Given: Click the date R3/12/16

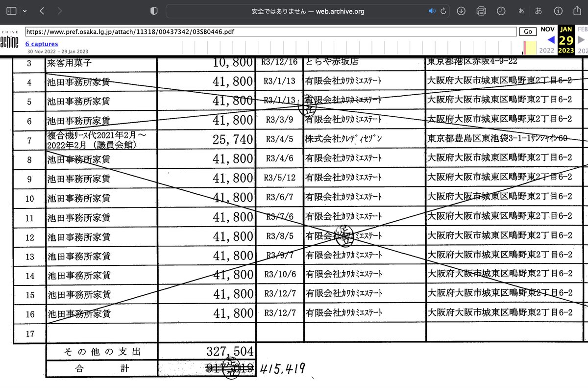Looking at the screenshot, I should pos(279,62).
